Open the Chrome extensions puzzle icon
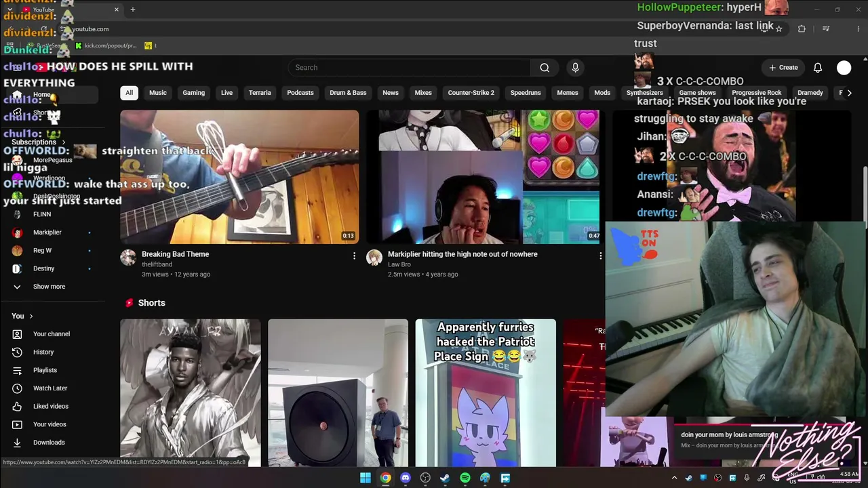 coord(802,28)
